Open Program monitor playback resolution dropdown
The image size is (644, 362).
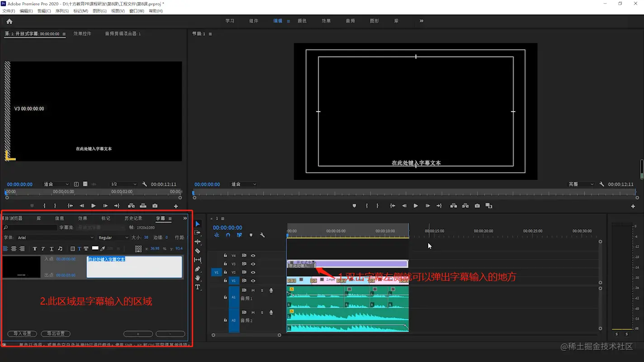(x=581, y=184)
